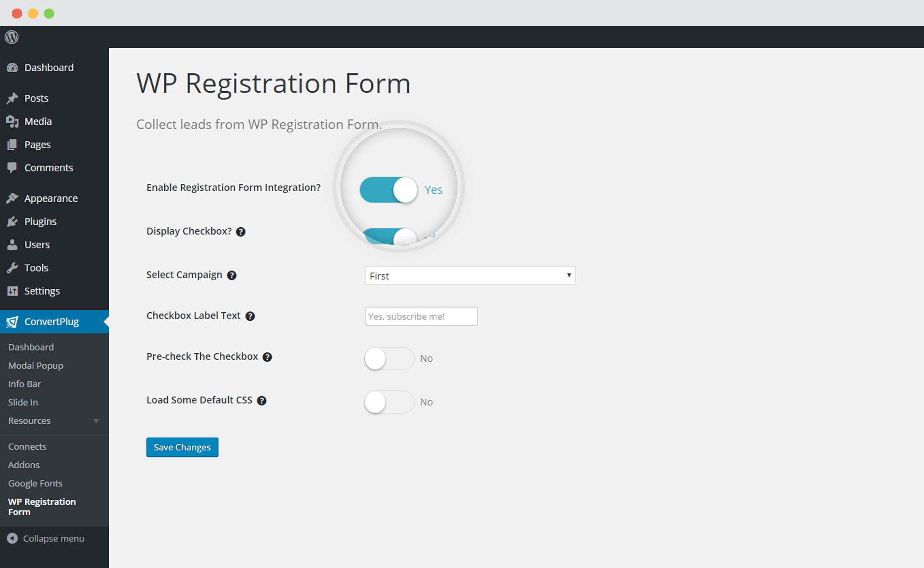Click the Tools menu icon
This screenshot has height=568, width=924.
(x=13, y=267)
